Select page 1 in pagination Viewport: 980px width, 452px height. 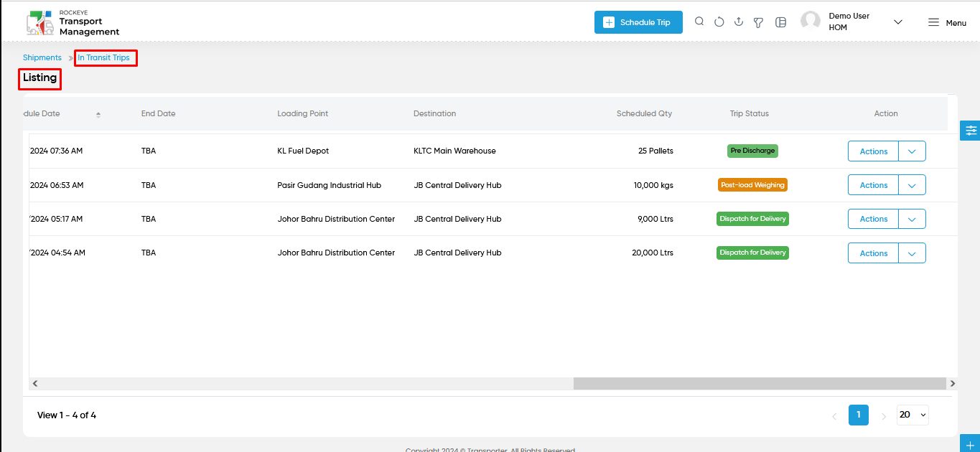[x=858, y=415]
